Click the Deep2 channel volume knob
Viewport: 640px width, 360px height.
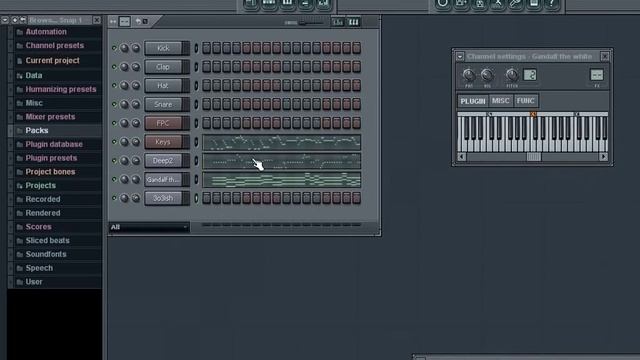tap(136, 161)
